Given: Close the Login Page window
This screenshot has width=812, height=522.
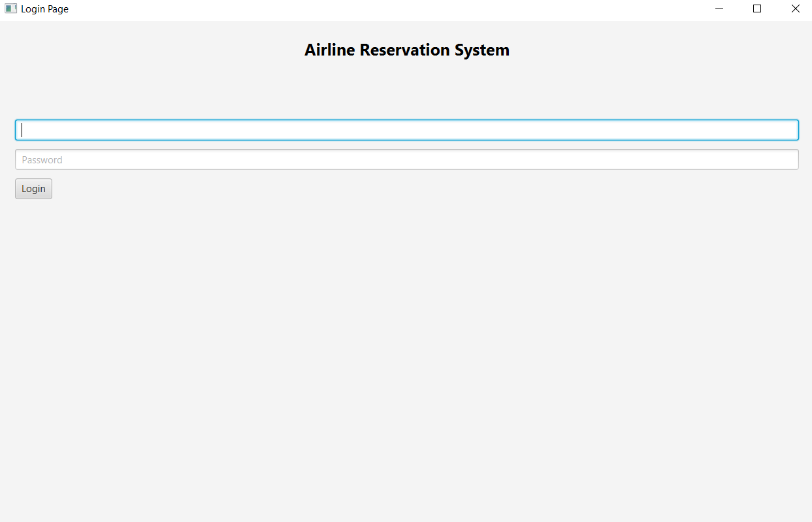Looking at the screenshot, I should pyautogui.click(x=795, y=8).
